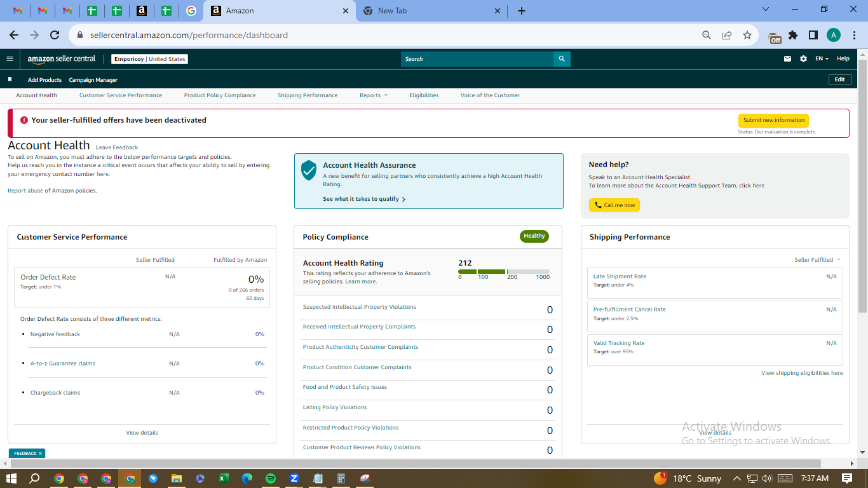Click the extension icon labeled Off
868x488 pixels.
[775, 36]
